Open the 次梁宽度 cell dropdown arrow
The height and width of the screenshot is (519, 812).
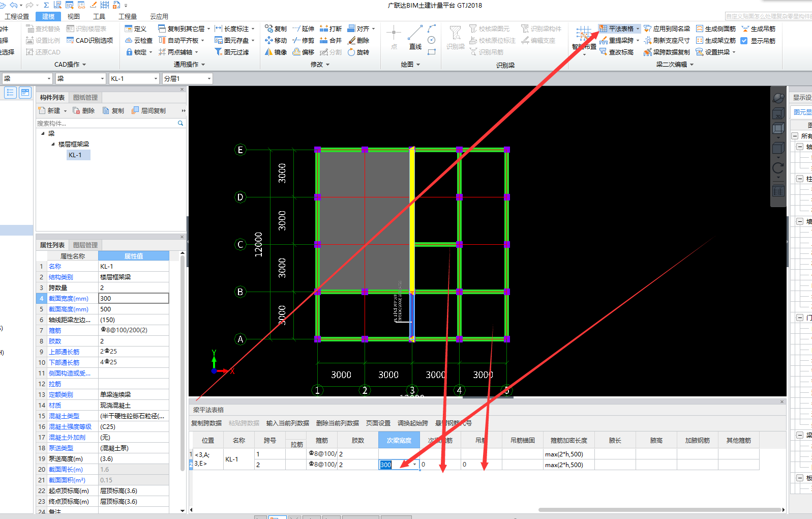tap(415, 465)
